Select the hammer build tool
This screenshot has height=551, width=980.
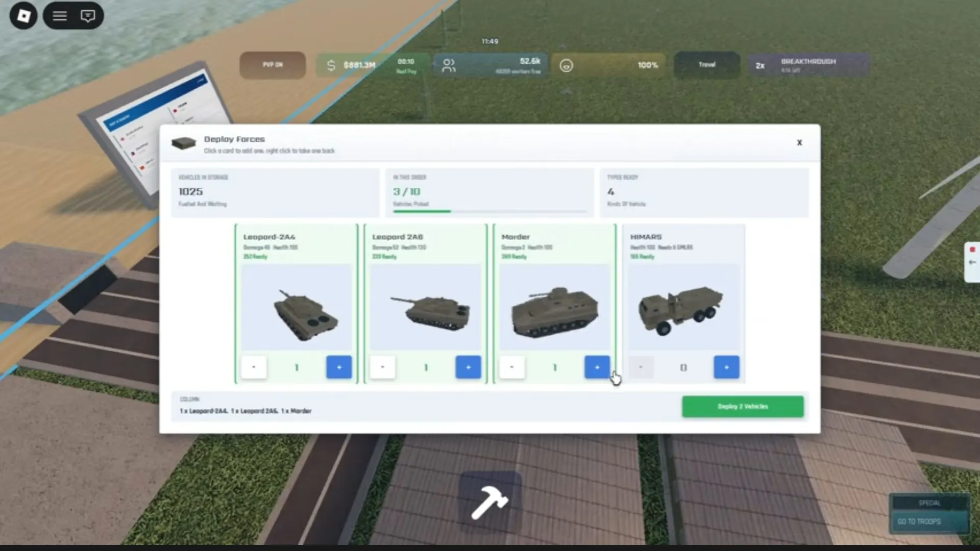pyautogui.click(x=490, y=503)
